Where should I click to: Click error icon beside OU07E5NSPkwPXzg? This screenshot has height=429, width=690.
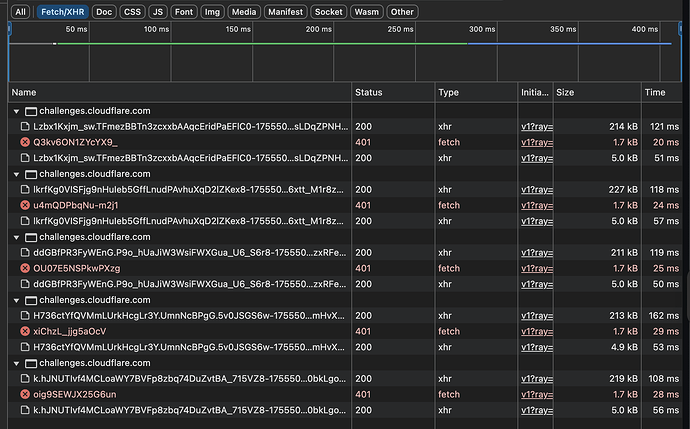[x=25, y=268]
